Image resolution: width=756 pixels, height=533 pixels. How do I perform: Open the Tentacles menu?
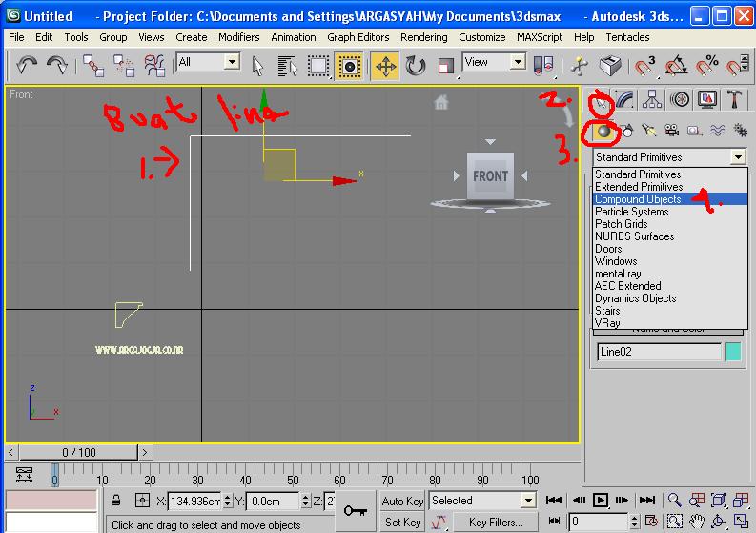pos(627,37)
